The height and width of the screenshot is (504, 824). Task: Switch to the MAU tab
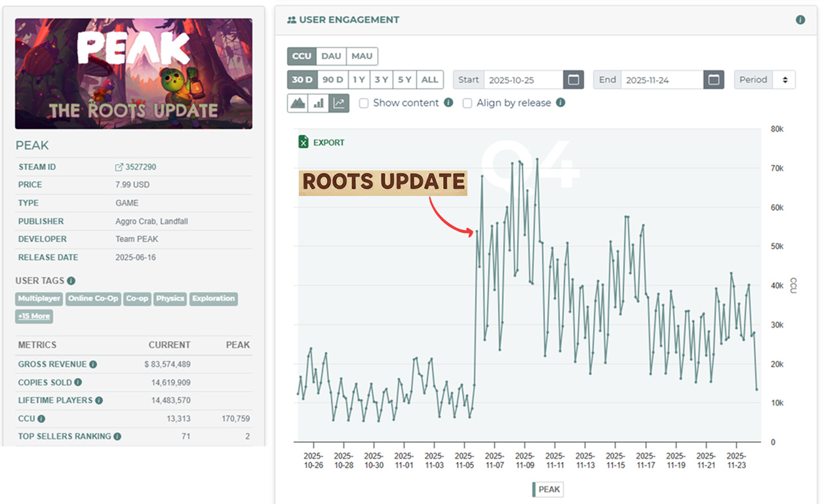(362, 56)
